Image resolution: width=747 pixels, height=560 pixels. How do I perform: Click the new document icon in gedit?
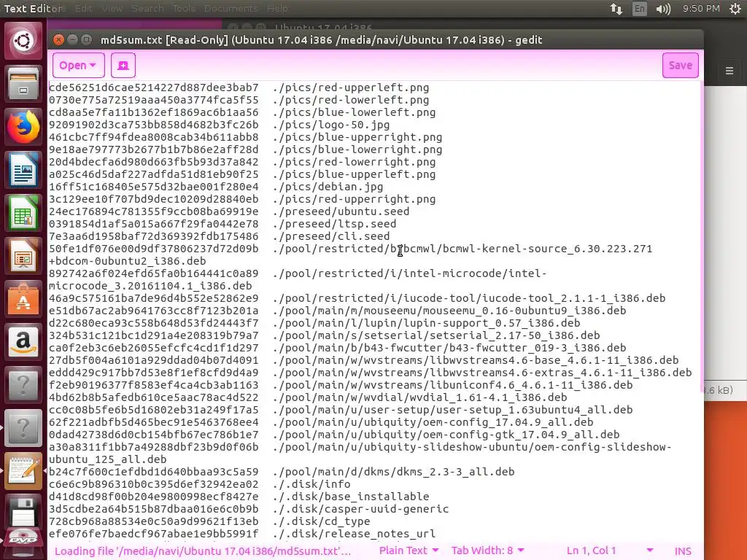(x=123, y=65)
